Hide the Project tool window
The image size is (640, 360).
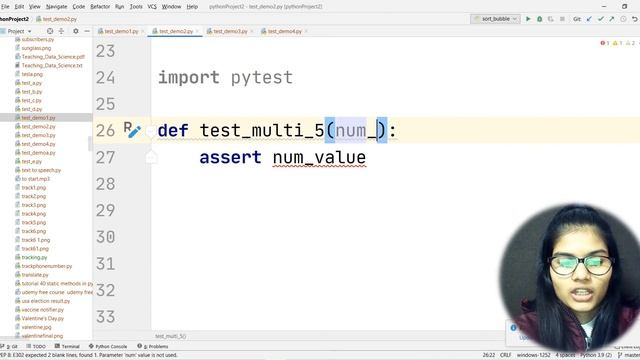[x=87, y=31]
